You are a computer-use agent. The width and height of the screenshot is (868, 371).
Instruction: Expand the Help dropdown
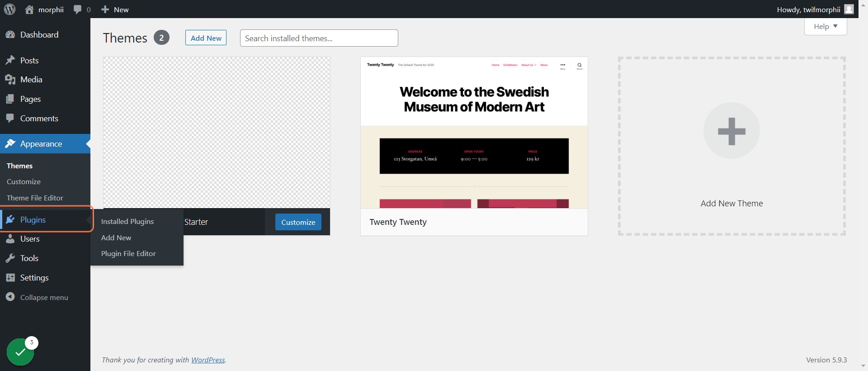coord(826,26)
